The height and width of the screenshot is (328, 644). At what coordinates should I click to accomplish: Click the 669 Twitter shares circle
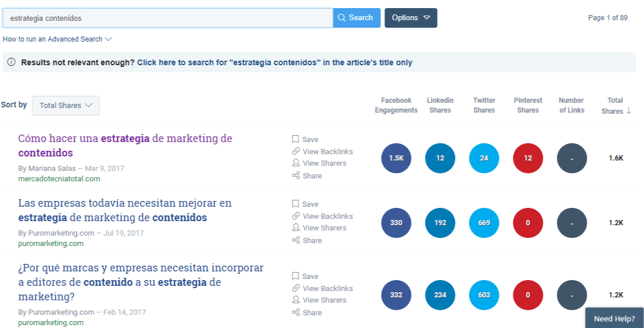pos(484,223)
